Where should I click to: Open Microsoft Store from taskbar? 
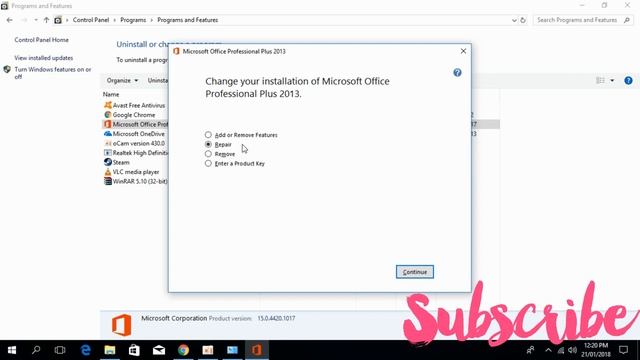point(134,350)
